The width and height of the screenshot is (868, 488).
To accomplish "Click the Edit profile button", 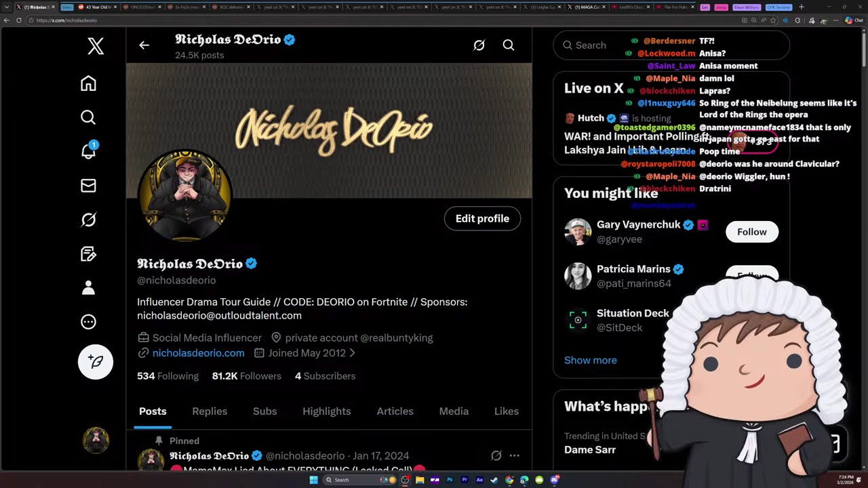I will pos(482,218).
